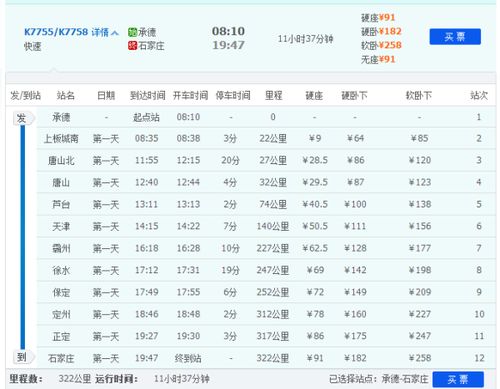The image size is (500, 389).
Task: Select station 芦台 in the table
Action: 61,204
